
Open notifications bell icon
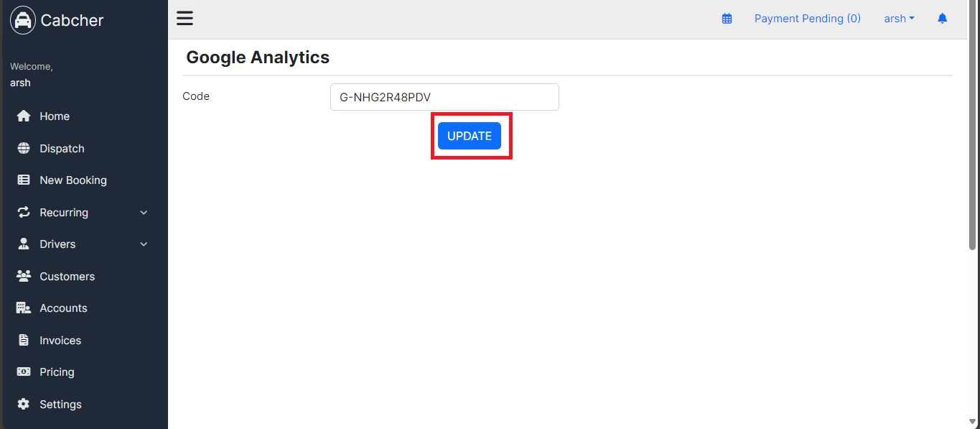click(943, 19)
